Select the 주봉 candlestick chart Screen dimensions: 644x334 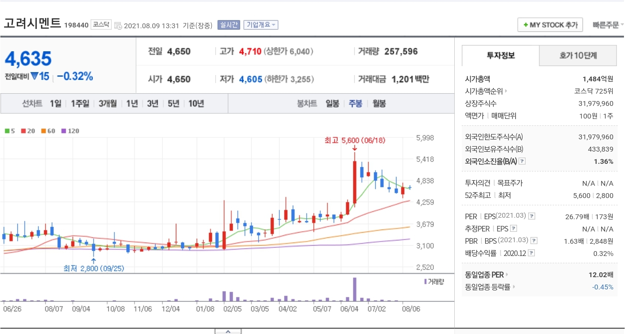point(355,104)
